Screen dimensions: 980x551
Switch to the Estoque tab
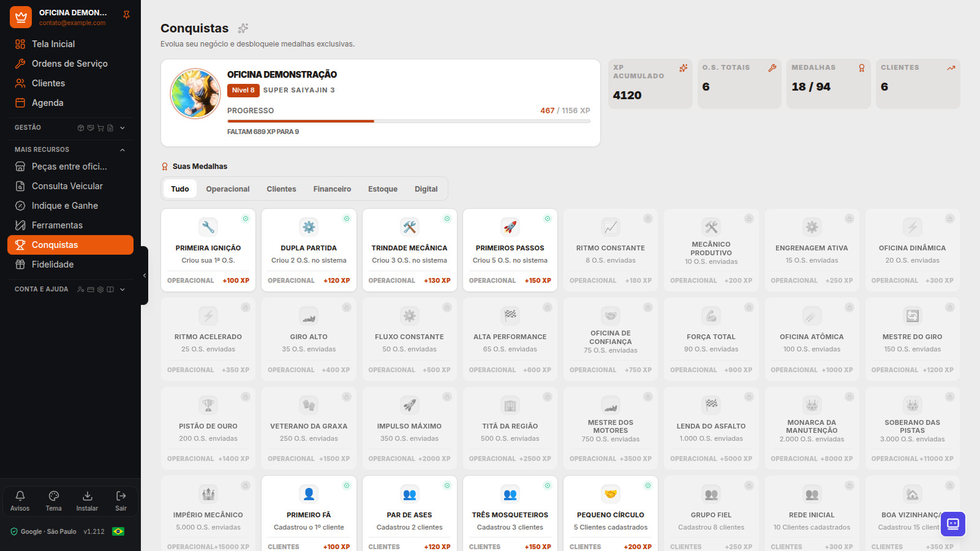point(383,189)
